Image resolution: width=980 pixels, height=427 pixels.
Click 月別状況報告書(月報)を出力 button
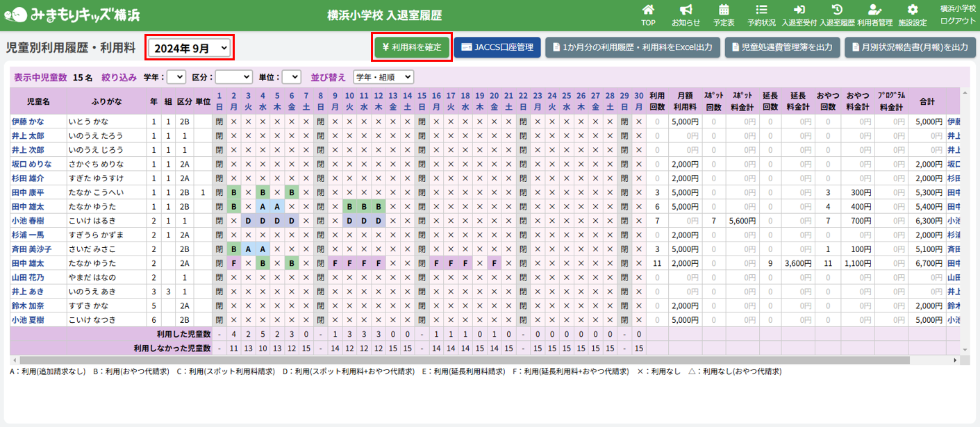tap(910, 47)
